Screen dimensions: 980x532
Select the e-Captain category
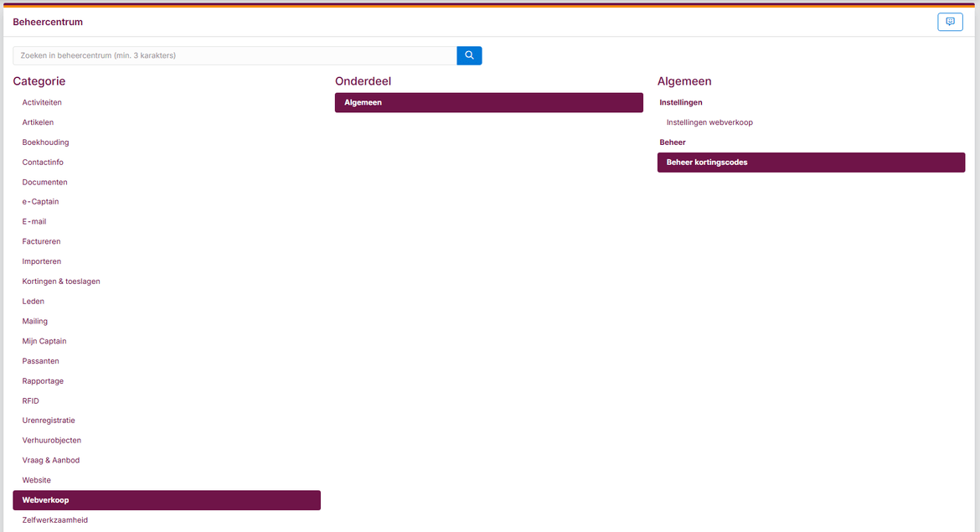tap(40, 202)
